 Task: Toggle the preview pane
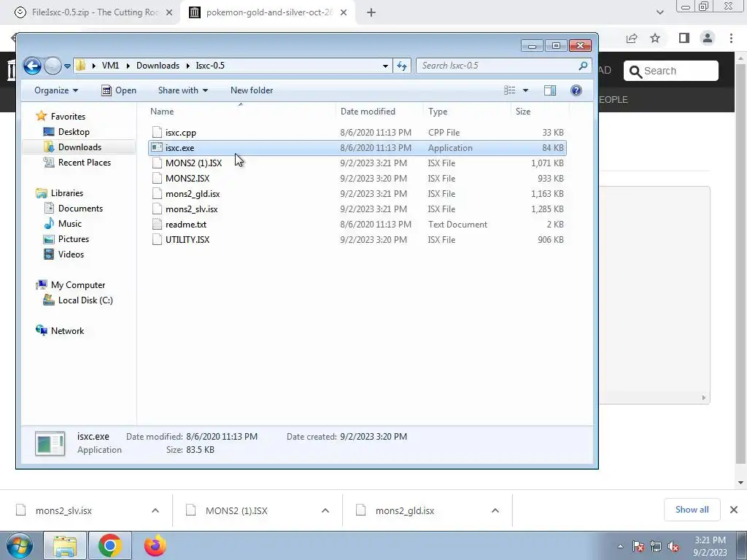click(550, 90)
